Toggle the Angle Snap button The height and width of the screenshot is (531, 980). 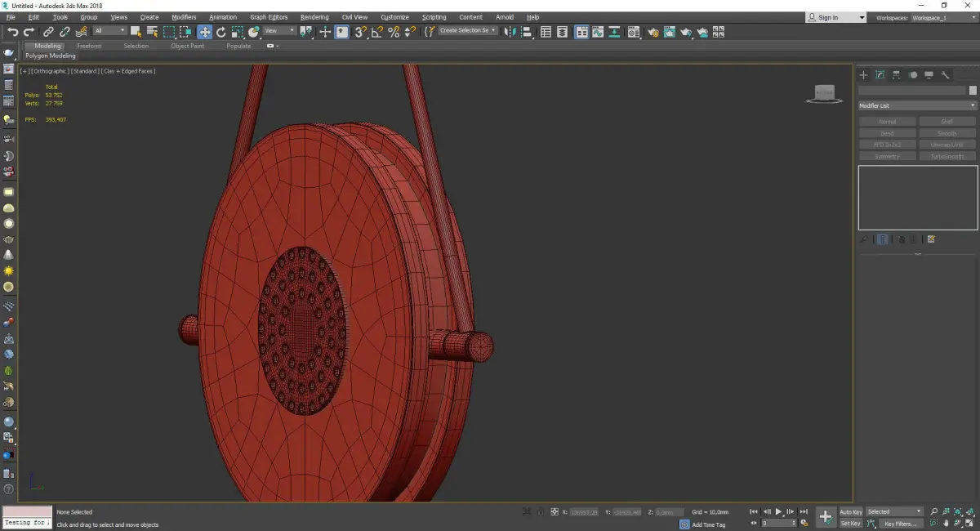(x=376, y=32)
